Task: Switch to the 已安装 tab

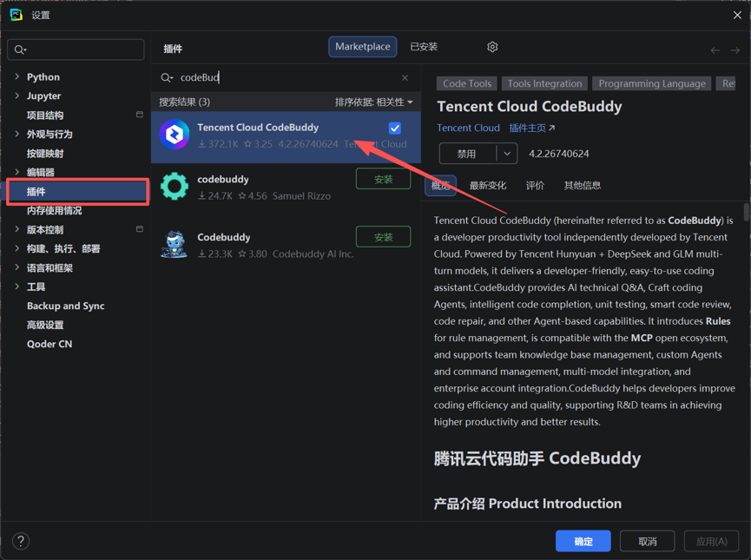Action: pos(424,47)
